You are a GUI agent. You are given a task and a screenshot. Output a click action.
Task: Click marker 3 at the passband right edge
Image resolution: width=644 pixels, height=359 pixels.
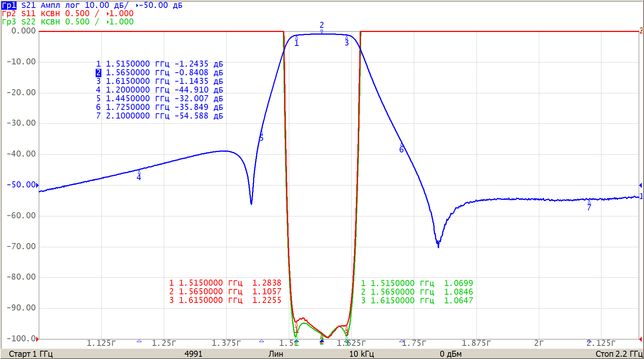pos(346,37)
